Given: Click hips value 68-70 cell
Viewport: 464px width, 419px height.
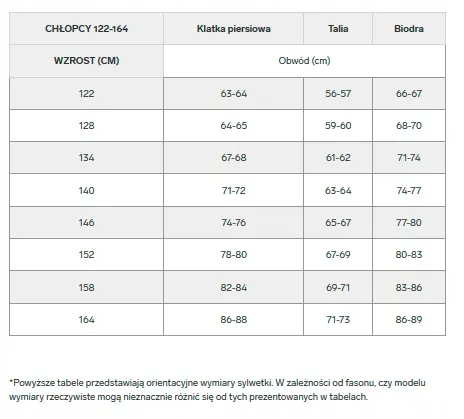Looking at the screenshot, I should pyautogui.click(x=409, y=126).
